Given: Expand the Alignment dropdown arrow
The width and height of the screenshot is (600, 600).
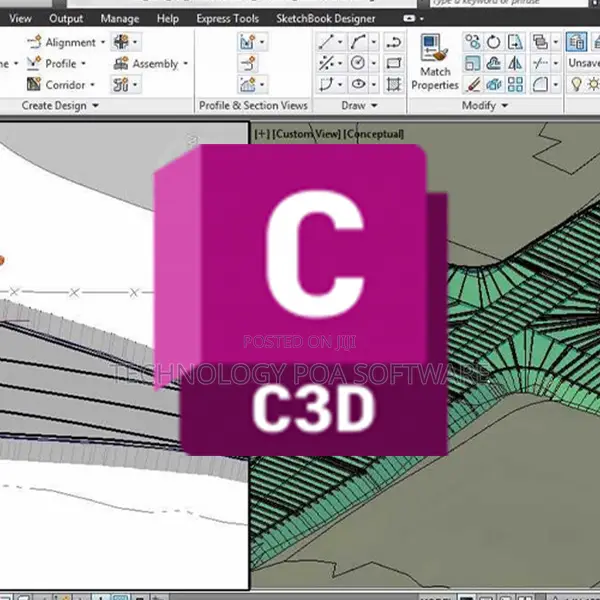Looking at the screenshot, I should [x=103, y=42].
